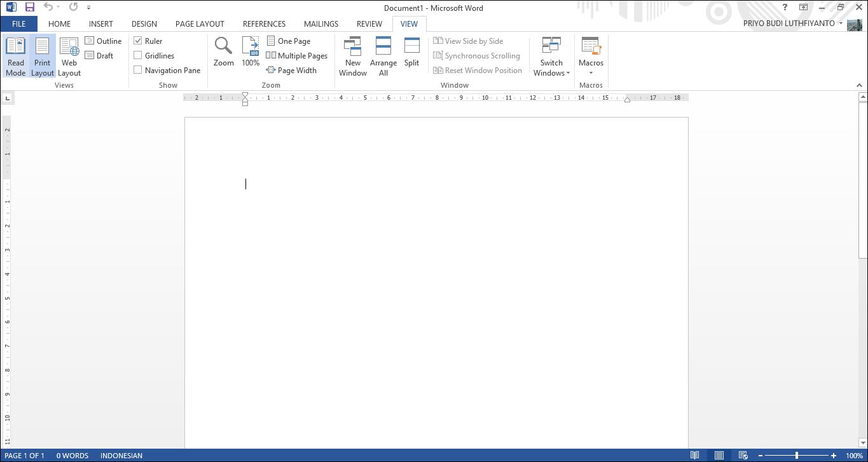Open the FILE menu
The image size is (868, 462).
[18, 24]
